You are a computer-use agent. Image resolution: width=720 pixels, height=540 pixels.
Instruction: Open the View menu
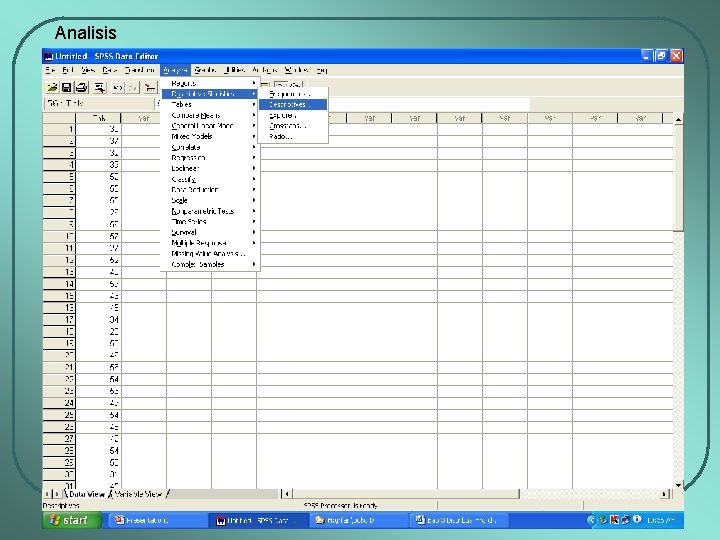[x=88, y=70]
